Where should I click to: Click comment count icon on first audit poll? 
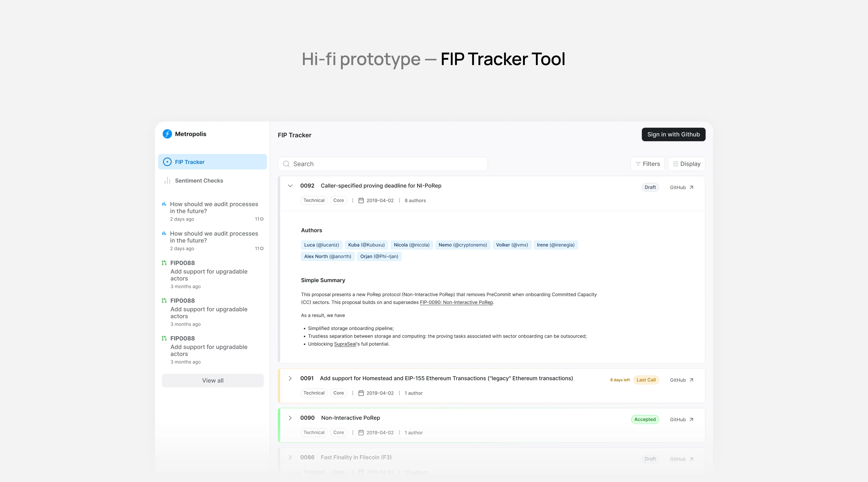[x=262, y=219]
